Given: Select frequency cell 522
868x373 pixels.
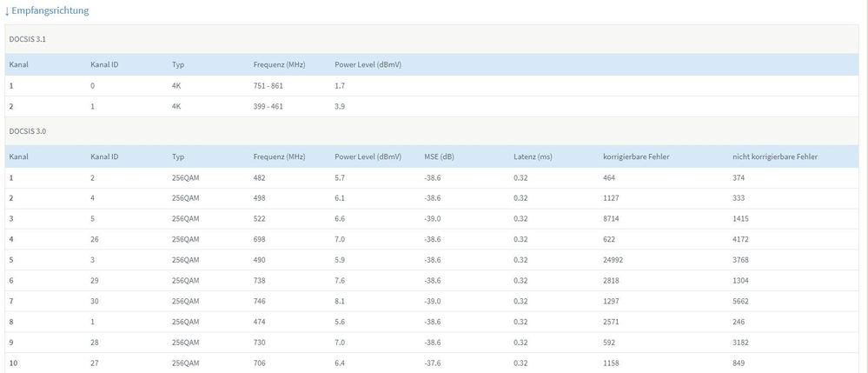Looking at the screenshot, I should tap(260, 219).
